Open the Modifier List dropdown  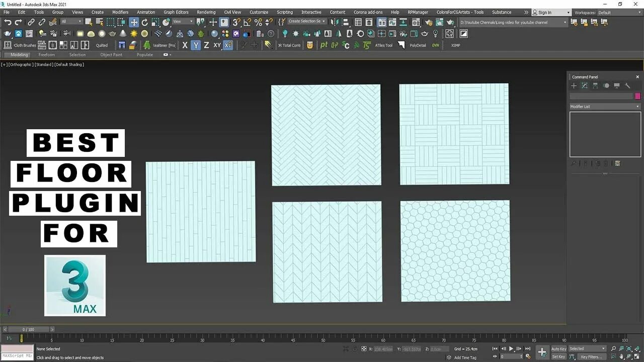point(604,106)
